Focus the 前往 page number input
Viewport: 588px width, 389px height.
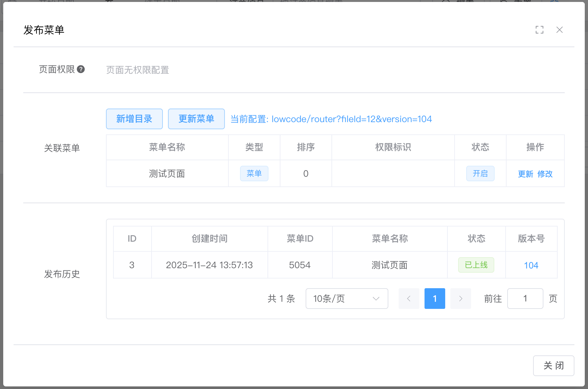(525, 299)
